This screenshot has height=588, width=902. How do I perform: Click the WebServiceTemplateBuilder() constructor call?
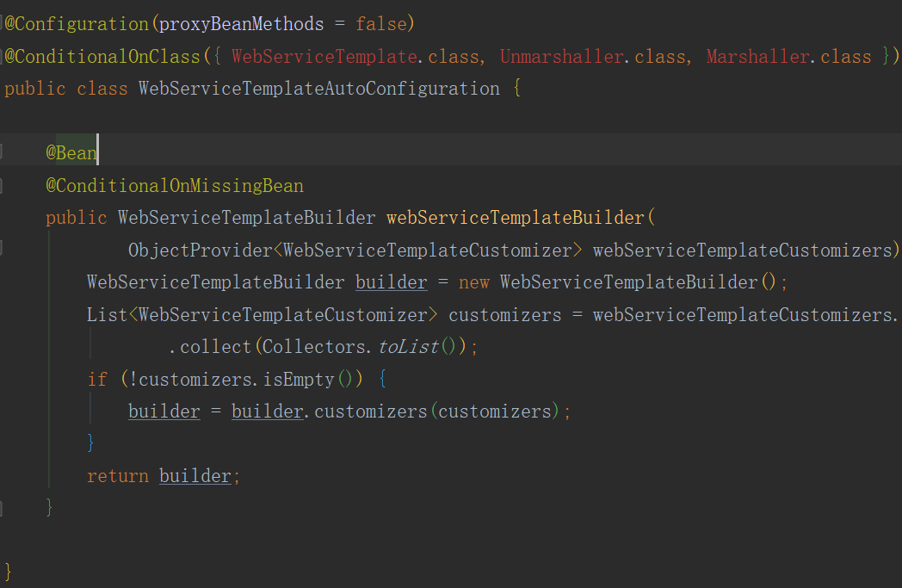[638, 282]
